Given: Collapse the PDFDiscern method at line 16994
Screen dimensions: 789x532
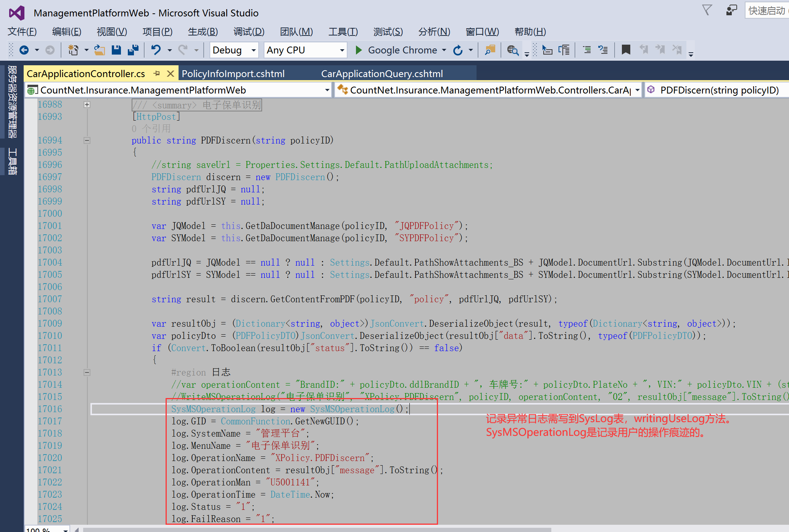Looking at the screenshot, I should 87,140.
